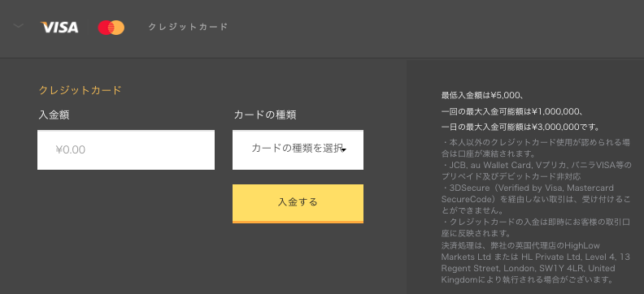Image resolution: width=644 pixels, height=294 pixels.
Task: Click the 3DSecure Verified by Visa note
Action: 536,200
